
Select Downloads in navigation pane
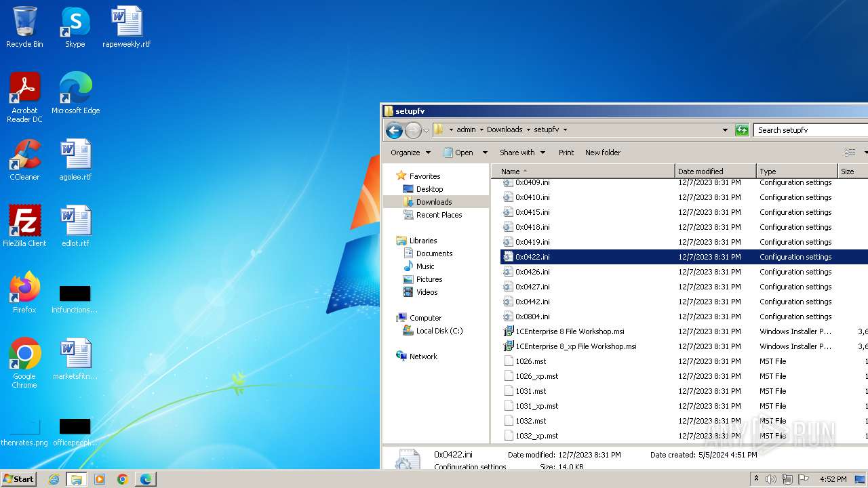click(x=434, y=202)
